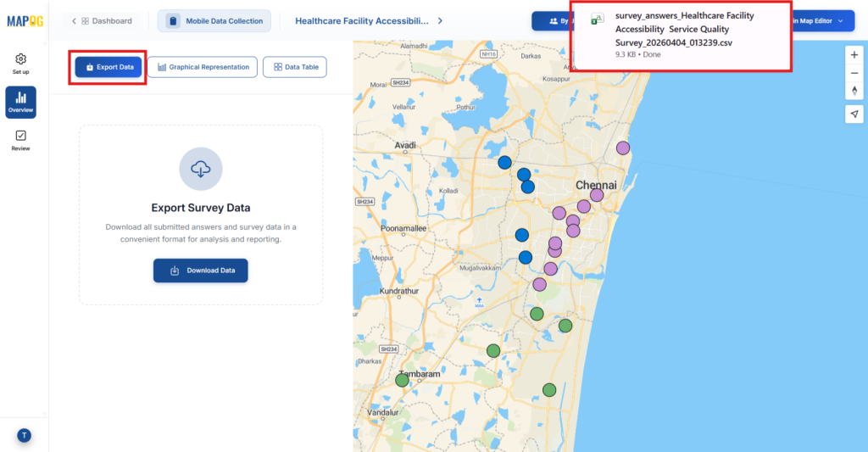Screen dimensions: 868x452
Task: Open Mobile Data Collection button
Action: click(x=214, y=20)
